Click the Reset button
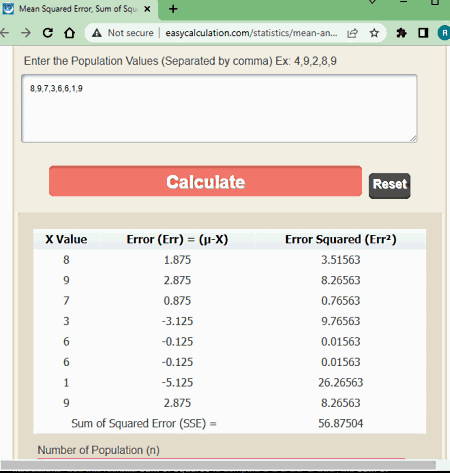Screen dimensions: 450x473 (390, 185)
